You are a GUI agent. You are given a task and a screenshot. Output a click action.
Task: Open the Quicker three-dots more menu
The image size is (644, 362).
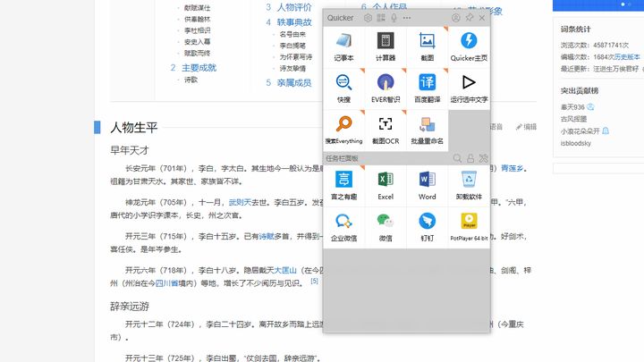coord(407,18)
